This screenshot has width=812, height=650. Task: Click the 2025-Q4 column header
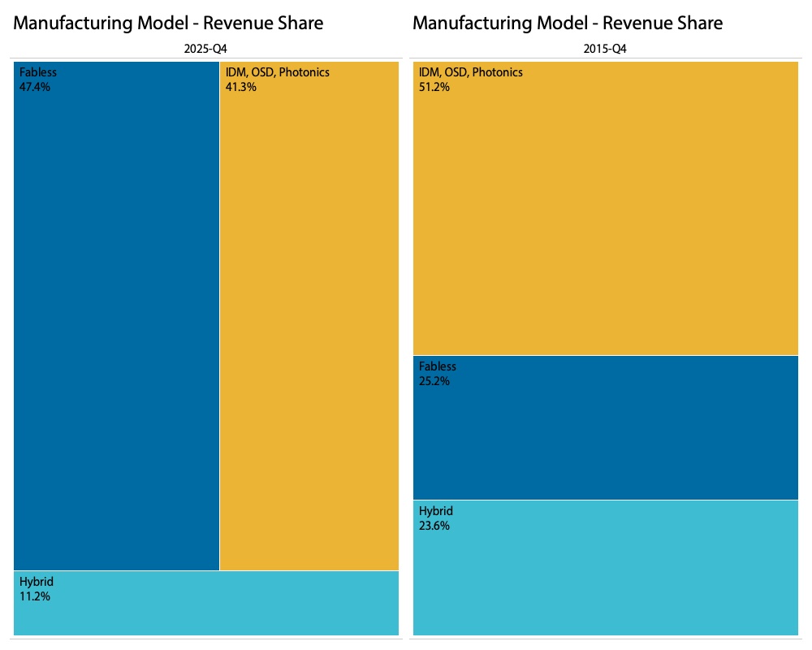(x=206, y=50)
